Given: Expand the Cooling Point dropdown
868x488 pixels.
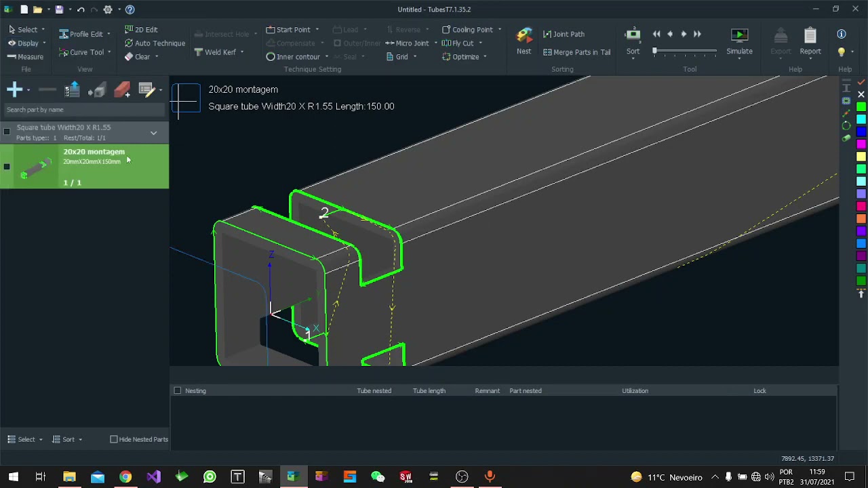Looking at the screenshot, I should [500, 30].
